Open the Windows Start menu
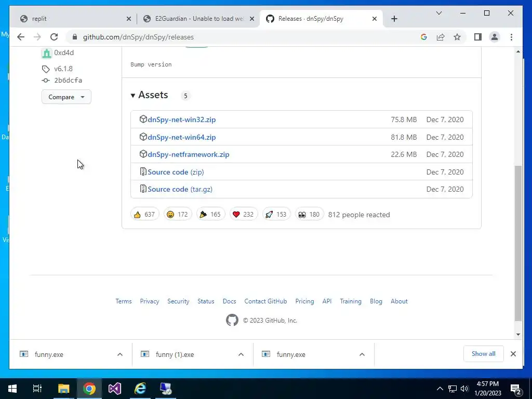Image resolution: width=532 pixels, height=399 pixels. 12,389
